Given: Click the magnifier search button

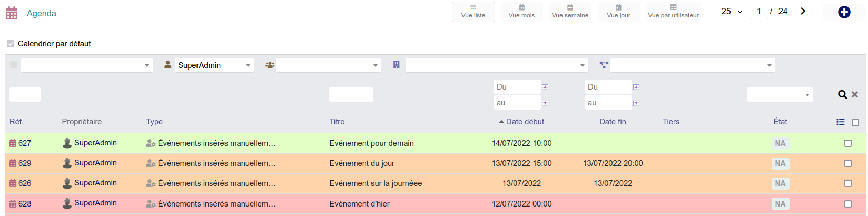Looking at the screenshot, I should click(842, 94).
